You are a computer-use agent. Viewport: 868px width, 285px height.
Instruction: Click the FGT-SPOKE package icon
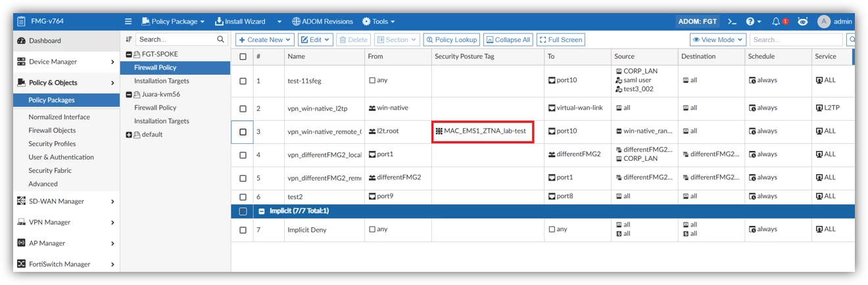(x=137, y=55)
